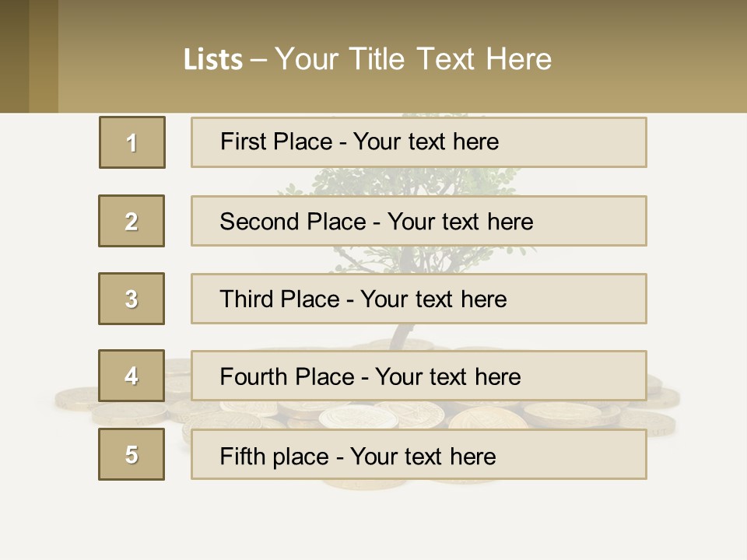Click the "Fifth place - Your text here" box
This screenshot has width=747, height=560.
419,454
